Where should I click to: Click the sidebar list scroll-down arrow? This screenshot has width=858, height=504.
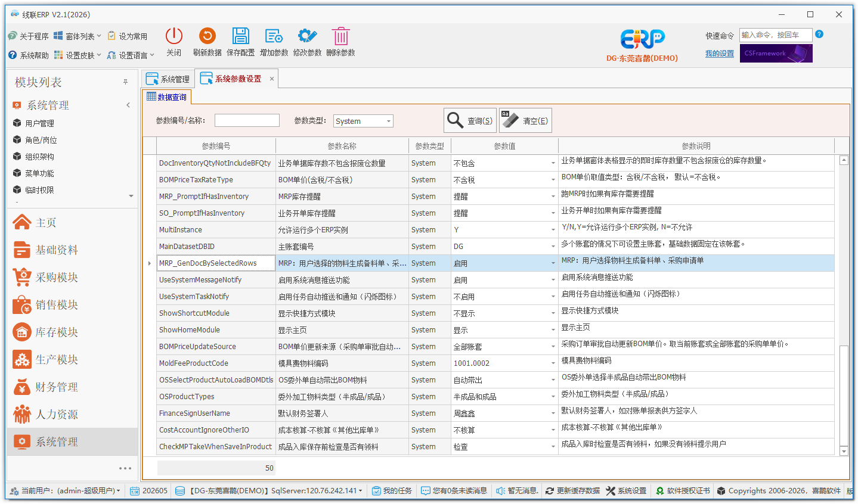(x=131, y=196)
